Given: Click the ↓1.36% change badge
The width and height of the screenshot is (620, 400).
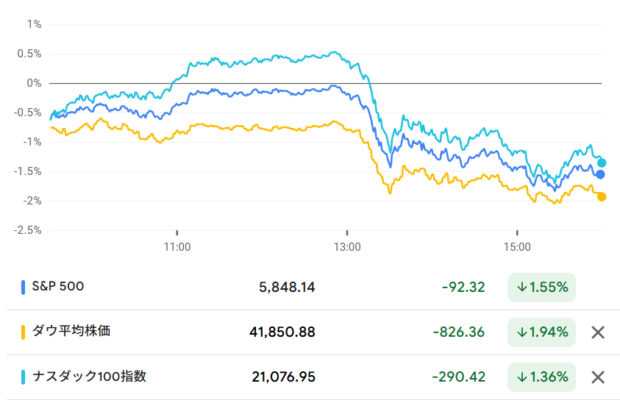Looking at the screenshot, I should [541, 377].
